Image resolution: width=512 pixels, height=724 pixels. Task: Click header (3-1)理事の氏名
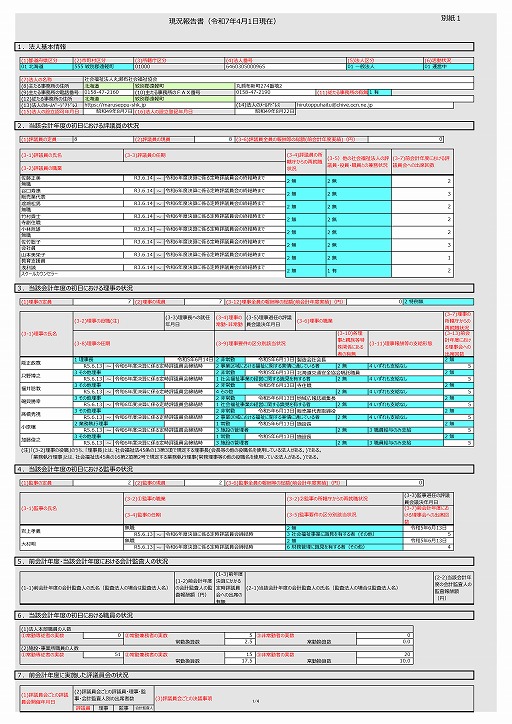pyautogui.click(x=46, y=333)
